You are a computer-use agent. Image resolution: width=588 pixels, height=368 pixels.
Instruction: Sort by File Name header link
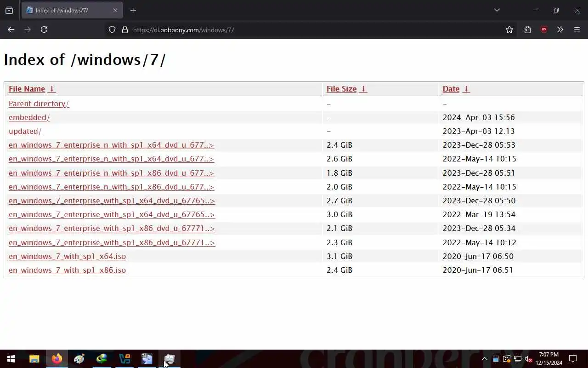click(27, 89)
